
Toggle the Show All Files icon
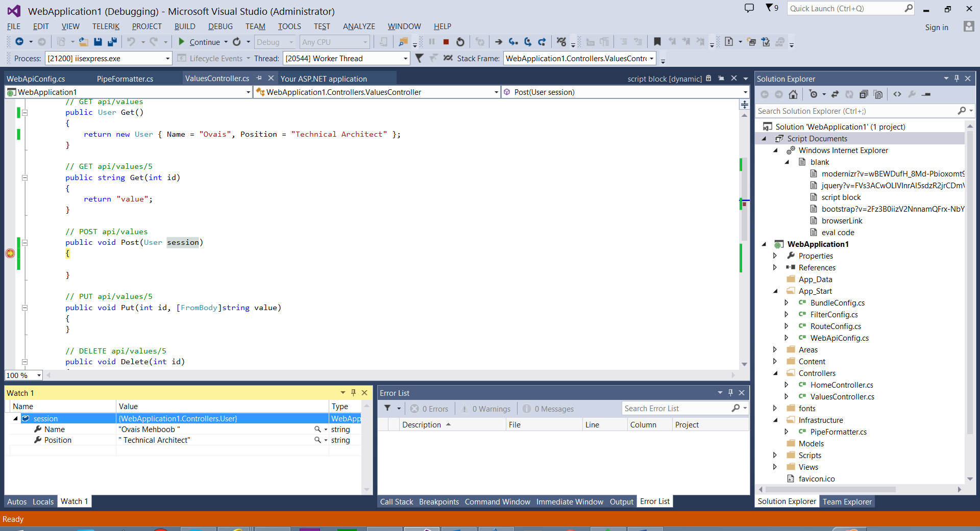pyautogui.click(x=878, y=94)
